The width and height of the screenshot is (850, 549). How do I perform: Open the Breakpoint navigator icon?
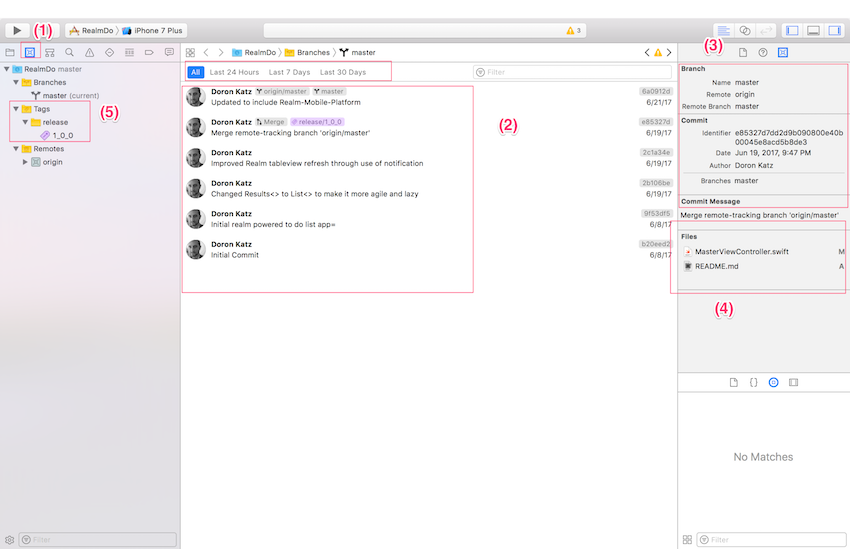click(149, 53)
